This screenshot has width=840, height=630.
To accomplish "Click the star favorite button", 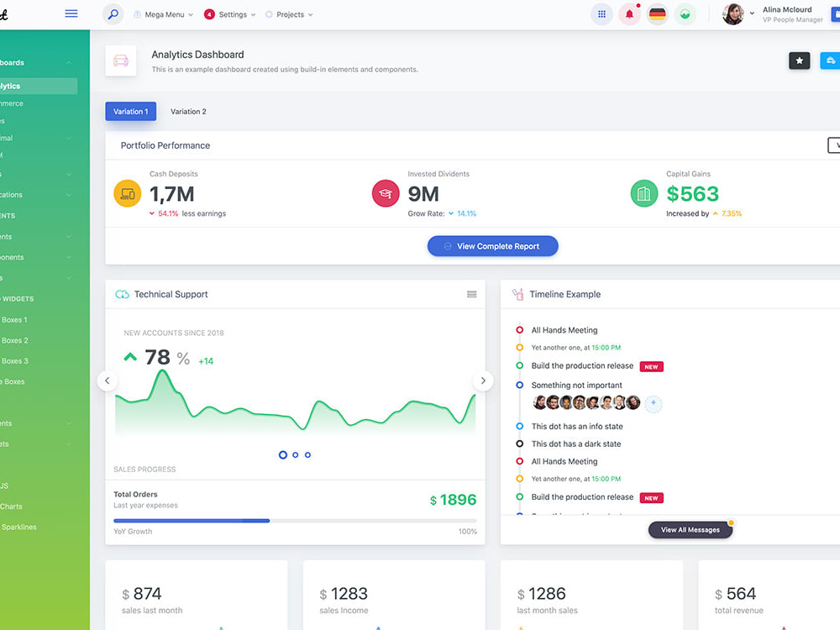I will click(800, 60).
